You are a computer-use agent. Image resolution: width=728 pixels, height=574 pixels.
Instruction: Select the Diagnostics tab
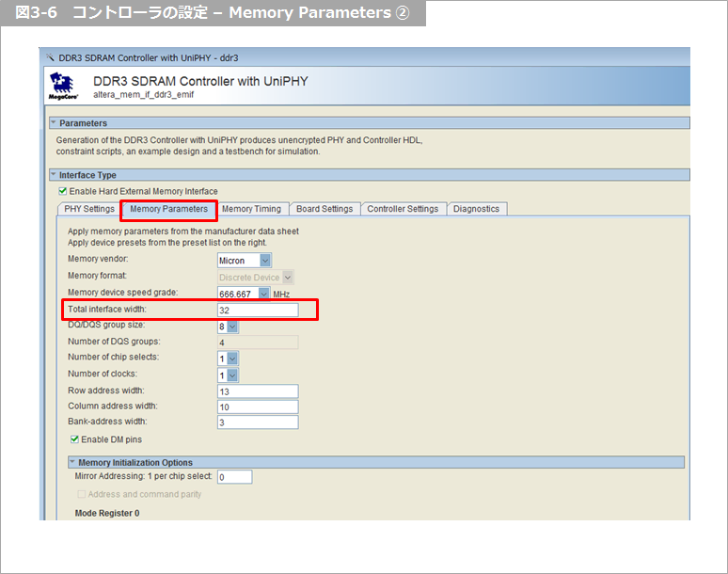tap(476, 209)
